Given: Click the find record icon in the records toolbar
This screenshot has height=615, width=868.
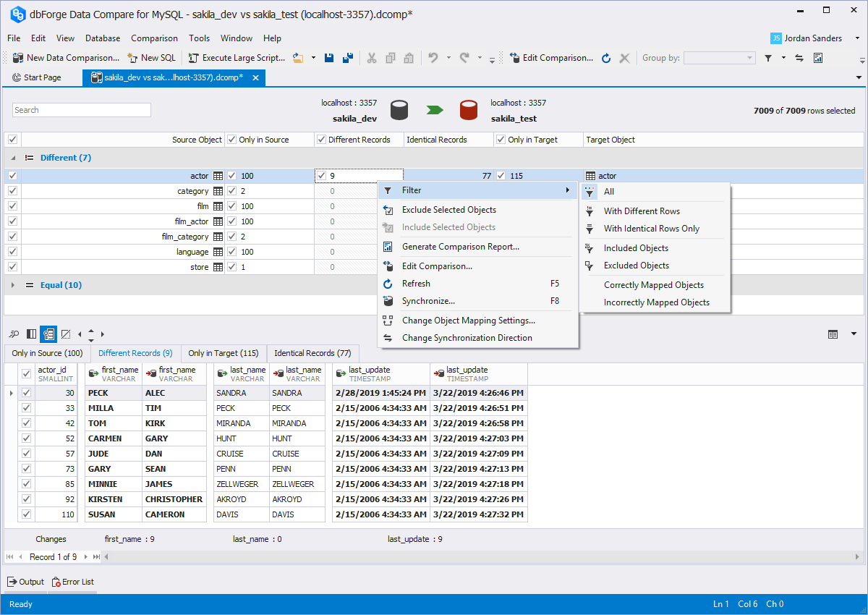Looking at the screenshot, I should pyautogui.click(x=14, y=334).
